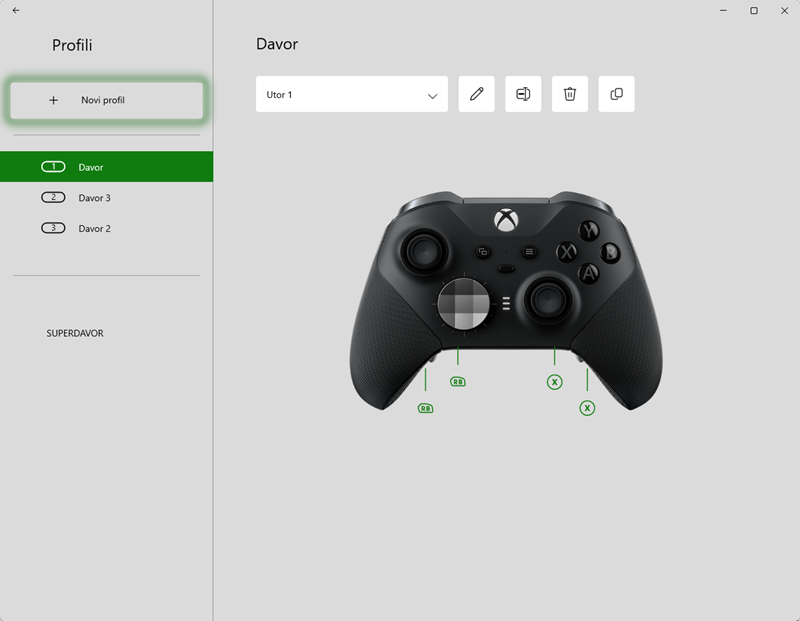Click the left thumbstick on controller image

coord(423,251)
